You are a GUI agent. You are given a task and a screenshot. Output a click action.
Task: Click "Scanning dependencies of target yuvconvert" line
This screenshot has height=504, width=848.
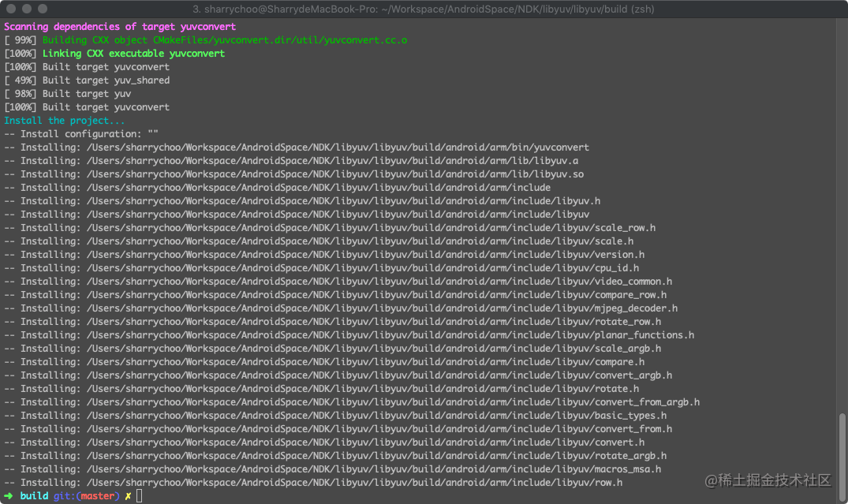pyautogui.click(x=120, y=27)
